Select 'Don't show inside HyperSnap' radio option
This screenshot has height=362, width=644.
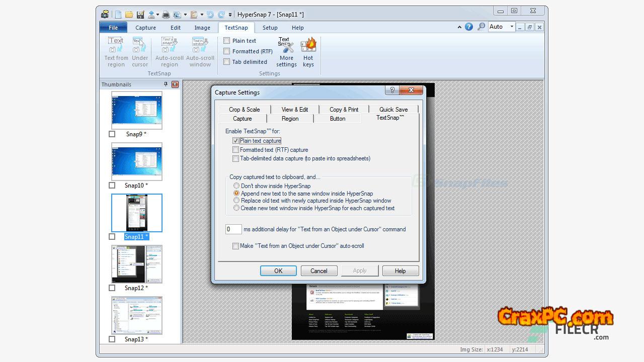(236, 186)
